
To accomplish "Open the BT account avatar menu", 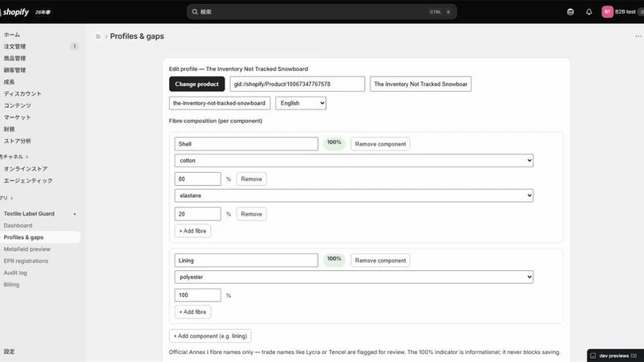I will point(608,12).
